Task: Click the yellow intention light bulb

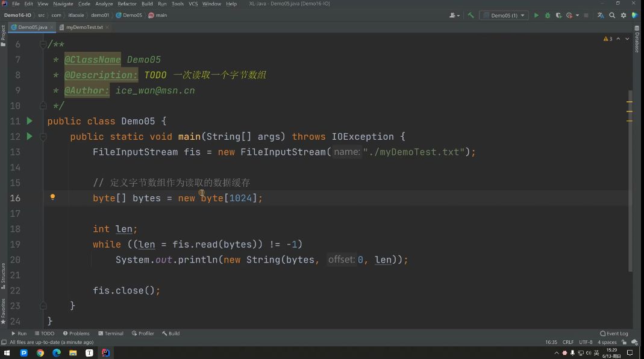Action: point(52,197)
